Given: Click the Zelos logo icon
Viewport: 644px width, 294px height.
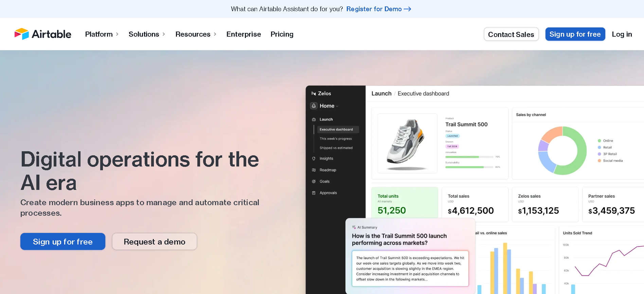Looking at the screenshot, I should pos(314,94).
